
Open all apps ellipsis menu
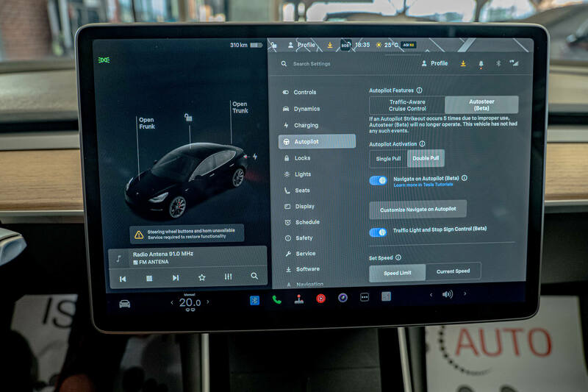[x=365, y=297]
